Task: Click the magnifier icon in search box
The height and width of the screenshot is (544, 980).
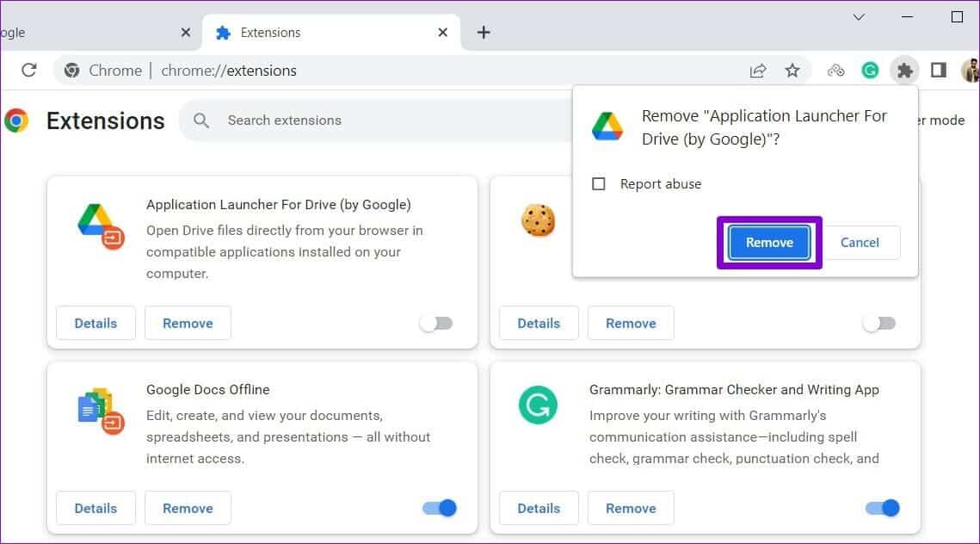Action: pyautogui.click(x=200, y=120)
